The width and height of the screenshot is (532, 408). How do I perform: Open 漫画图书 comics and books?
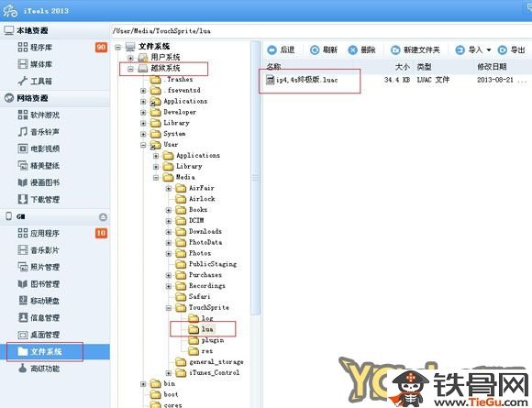pos(45,182)
